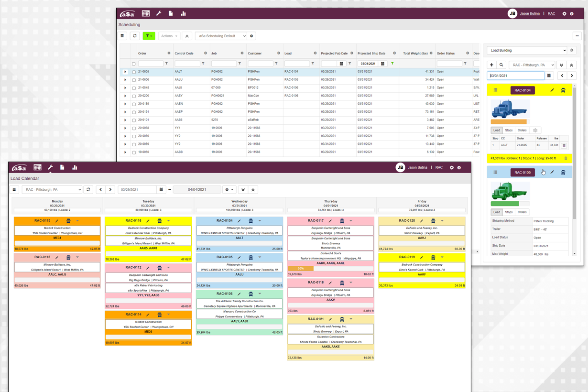Expand the row for order 21-0606
588x392 pixels.
pyautogui.click(x=125, y=80)
